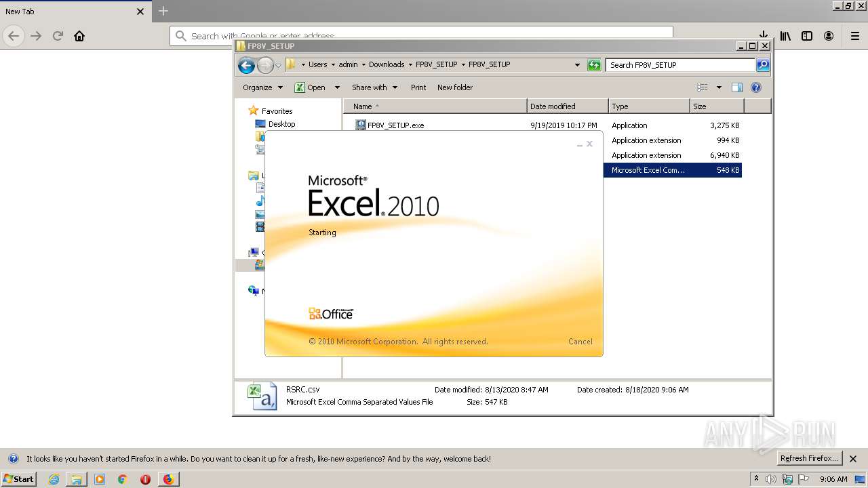Dismiss the Firefox refresh notification bar
Screen dimensions: 868x488
(x=853, y=458)
